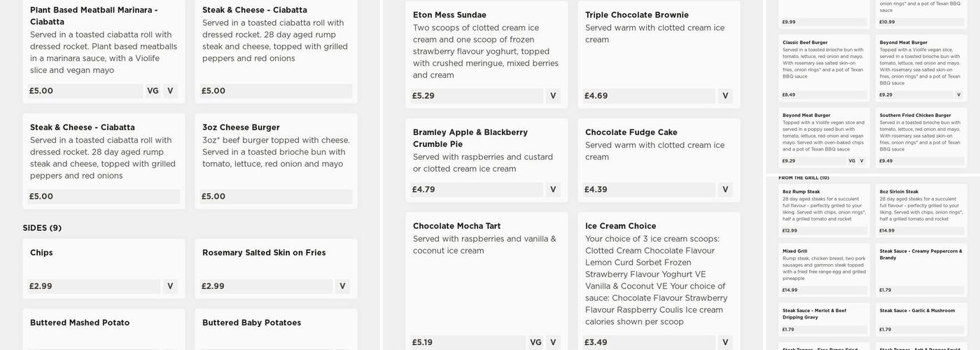Click the V badge on Chips side
Image resolution: width=980 pixels, height=350 pixels.
point(170,286)
